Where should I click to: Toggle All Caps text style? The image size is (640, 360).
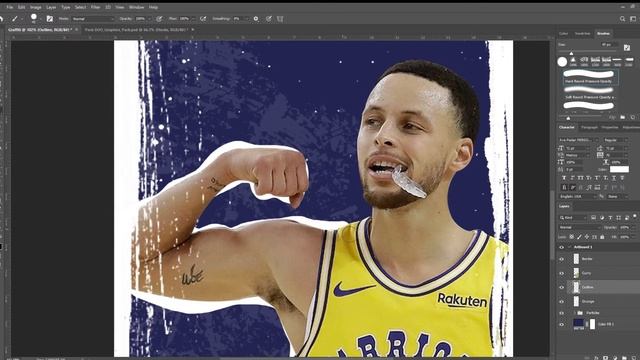pyautogui.click(x=580, y=178)
